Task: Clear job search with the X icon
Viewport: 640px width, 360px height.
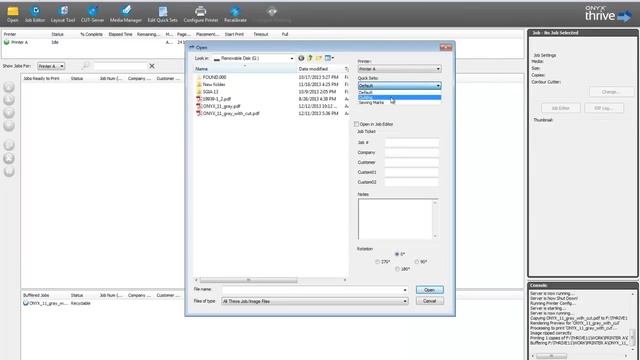Action: [x=152, y=66]
